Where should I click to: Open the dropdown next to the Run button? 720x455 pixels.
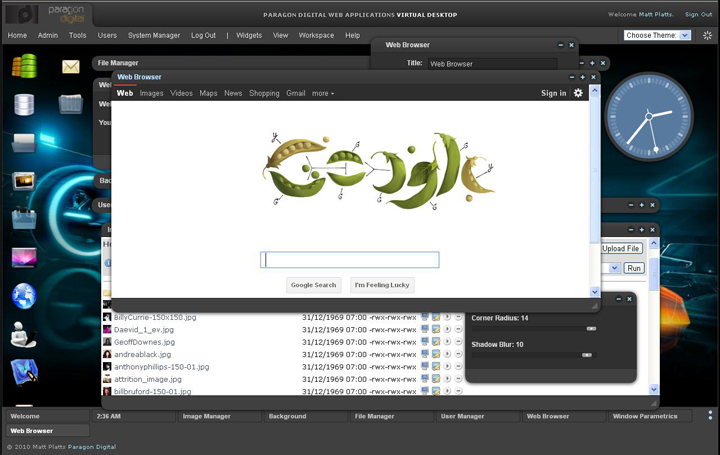tap(614, 268)
